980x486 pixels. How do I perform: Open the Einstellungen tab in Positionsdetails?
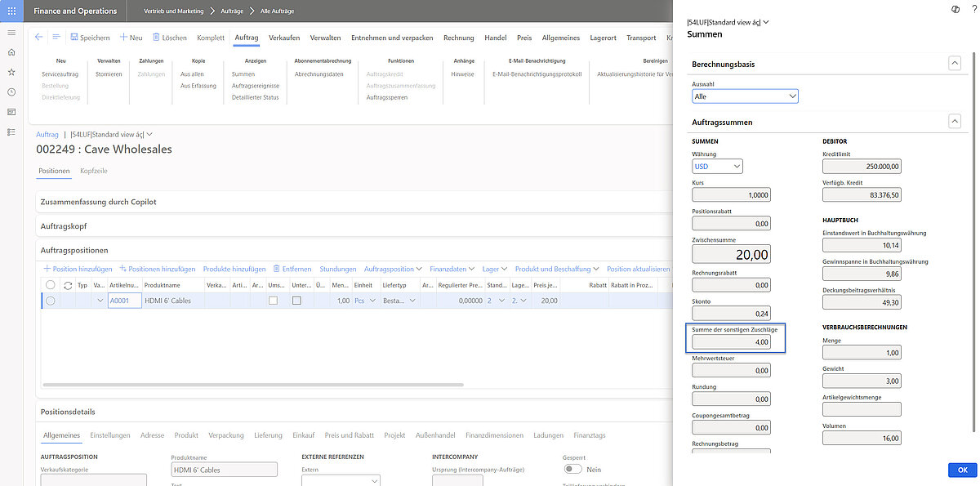[x=110, y=435]
